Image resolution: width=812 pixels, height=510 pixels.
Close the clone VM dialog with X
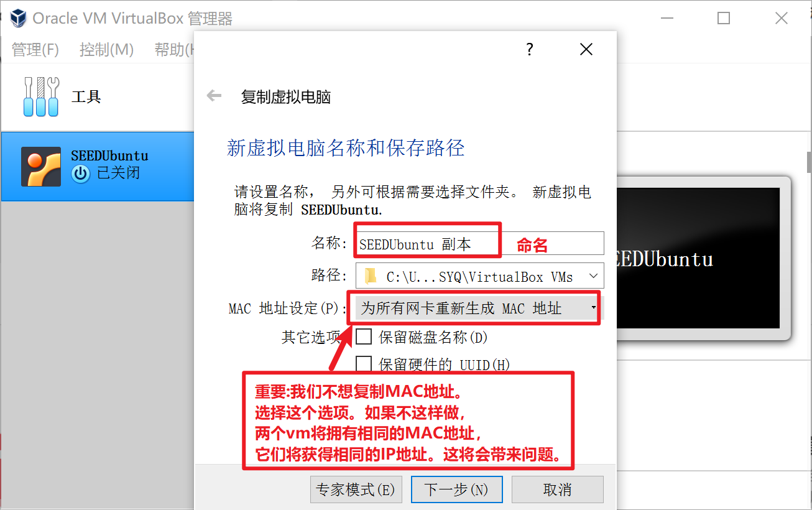(x=586, y=49)
